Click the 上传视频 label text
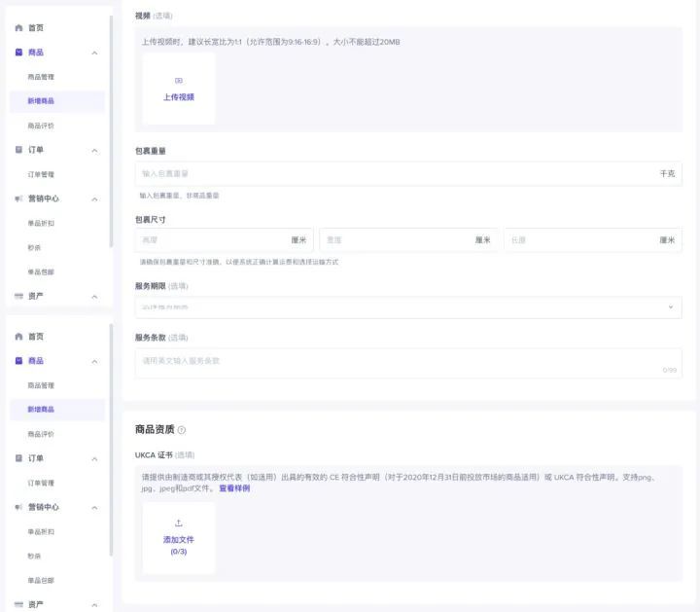The width and height of the screenshot is (700, 612). tap(179, 97)
